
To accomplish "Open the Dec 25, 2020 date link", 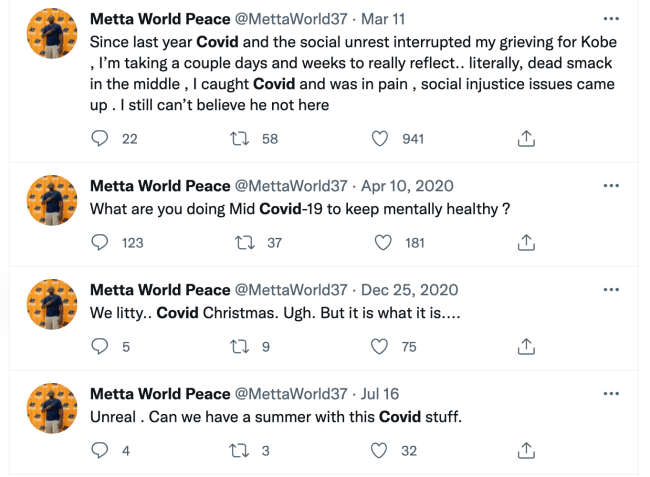I will 410,290.
